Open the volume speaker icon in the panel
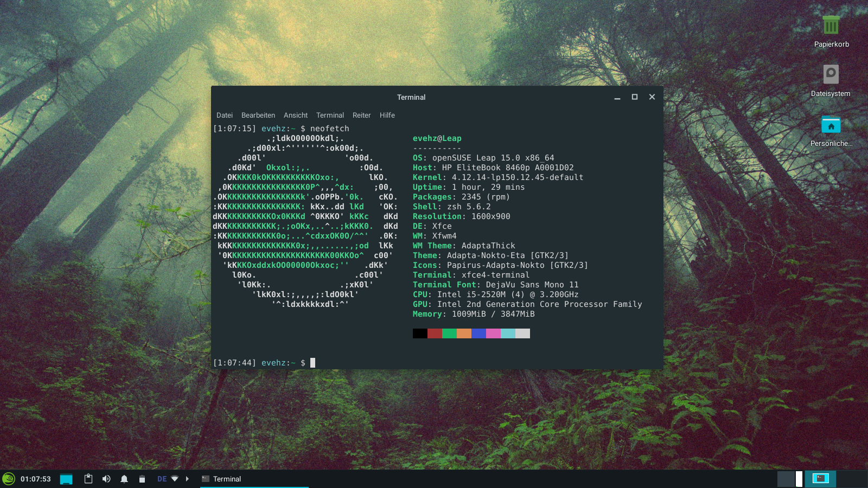This screenshot has width=868, height=488. click(106, 479)
